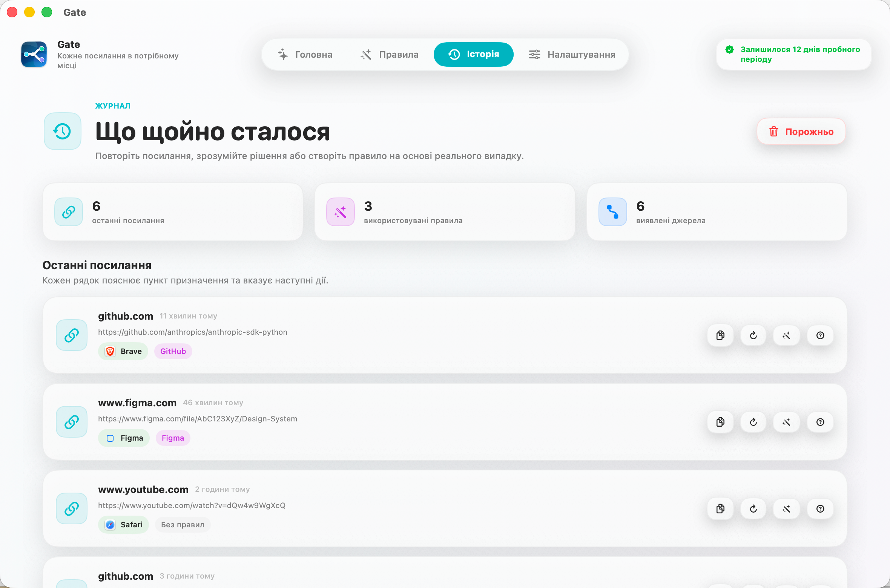Click the pink GitHub rule tag

pyautogui.click(x=173, y=351)
